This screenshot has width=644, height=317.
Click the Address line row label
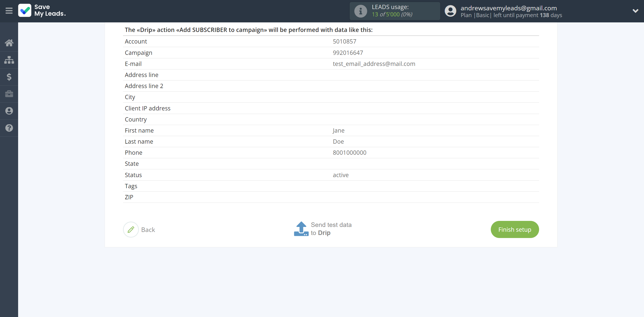142,75
